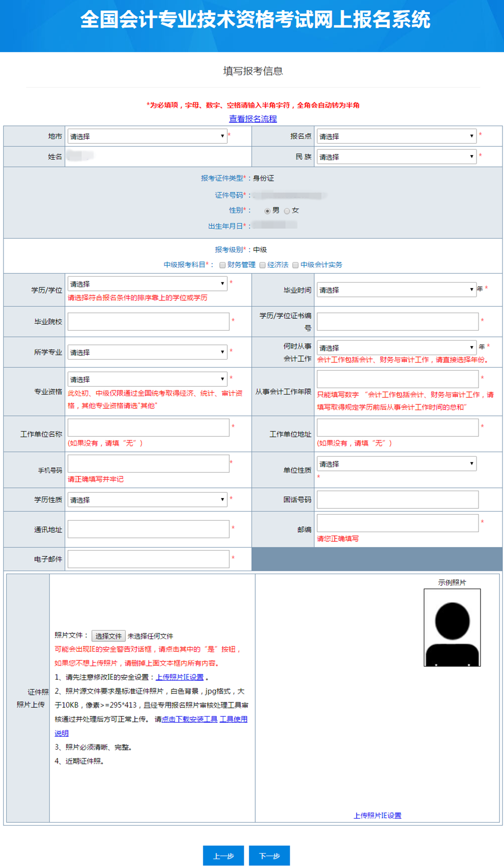Open the 毕业时间 year dropdown
This screenshot has width=504, height=867.
pos(396,290)
